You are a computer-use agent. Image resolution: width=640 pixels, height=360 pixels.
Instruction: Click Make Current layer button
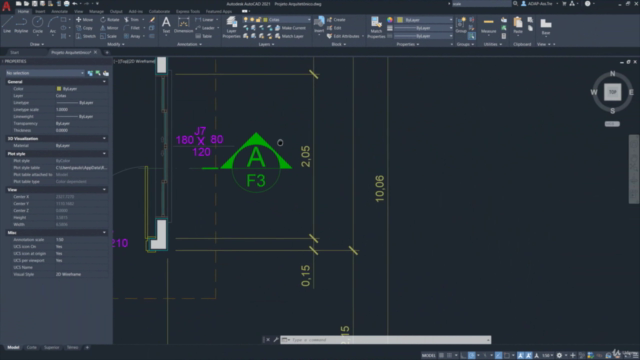click(290, 28)
